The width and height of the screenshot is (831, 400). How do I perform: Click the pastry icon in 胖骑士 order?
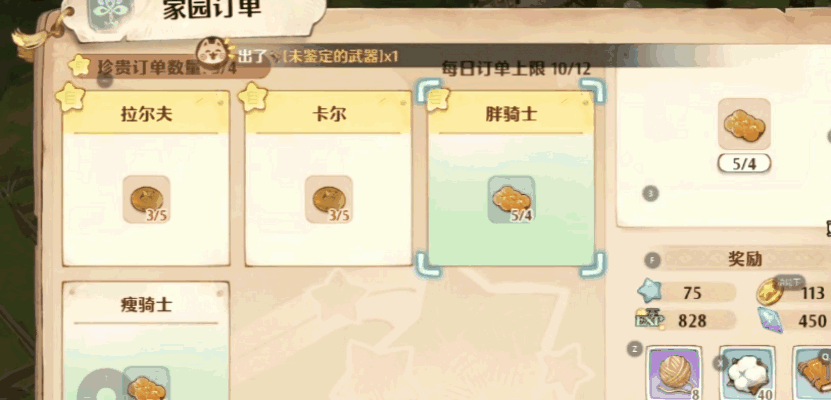click(x=511, y=199)
